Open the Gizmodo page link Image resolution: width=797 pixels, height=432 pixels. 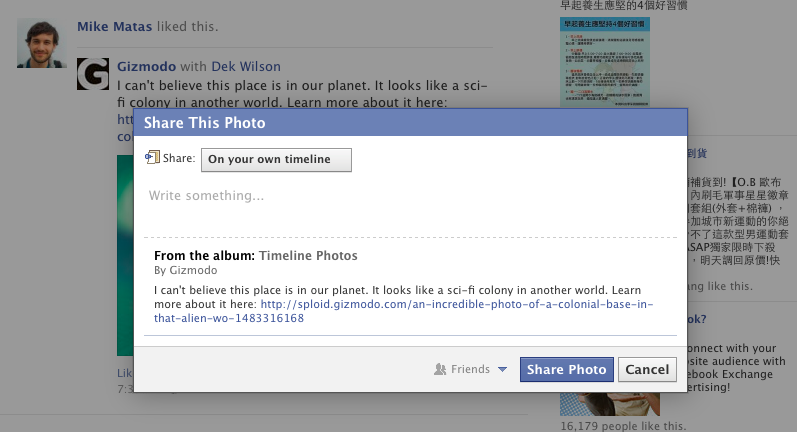click(146, 67)
